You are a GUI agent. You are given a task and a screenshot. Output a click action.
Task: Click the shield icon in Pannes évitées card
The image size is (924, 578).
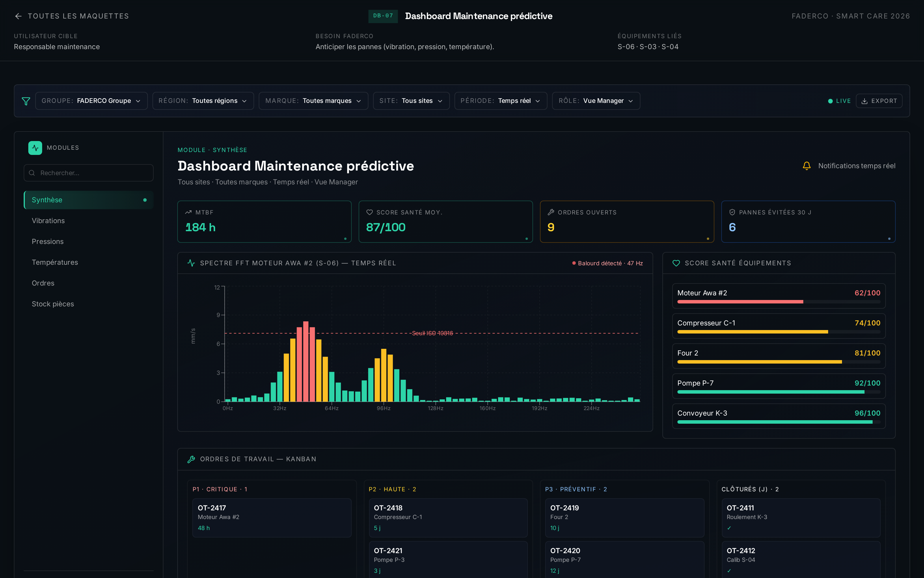tap(732, 212)
